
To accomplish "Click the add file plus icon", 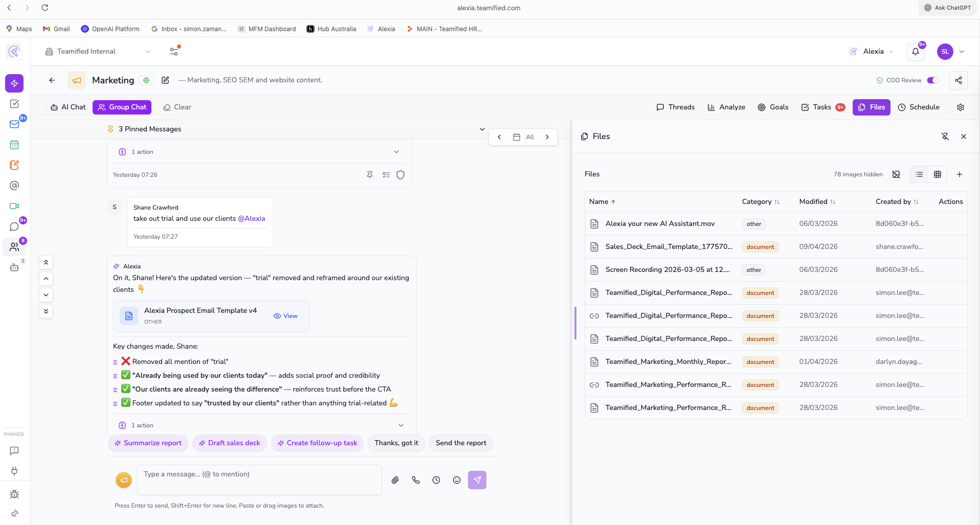I will 959,174.
